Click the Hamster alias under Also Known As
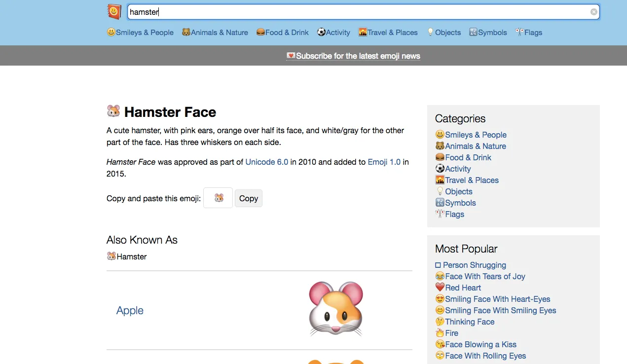 (127, 256)
